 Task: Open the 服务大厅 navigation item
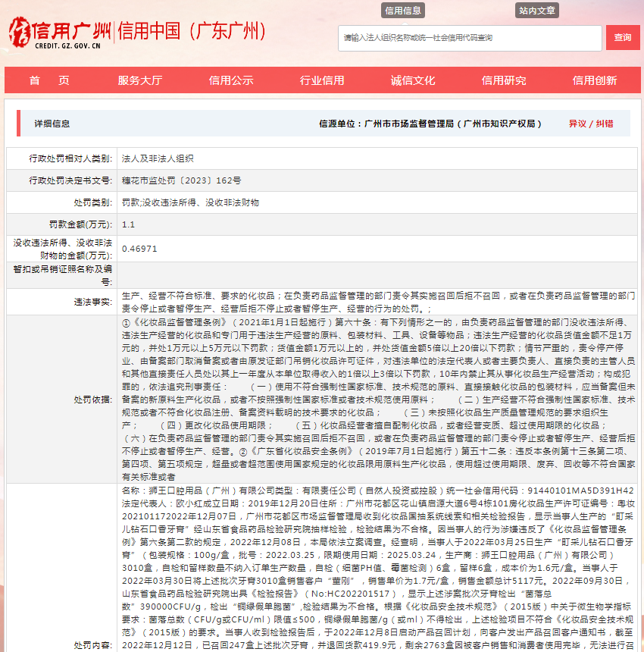pos(138,80)
